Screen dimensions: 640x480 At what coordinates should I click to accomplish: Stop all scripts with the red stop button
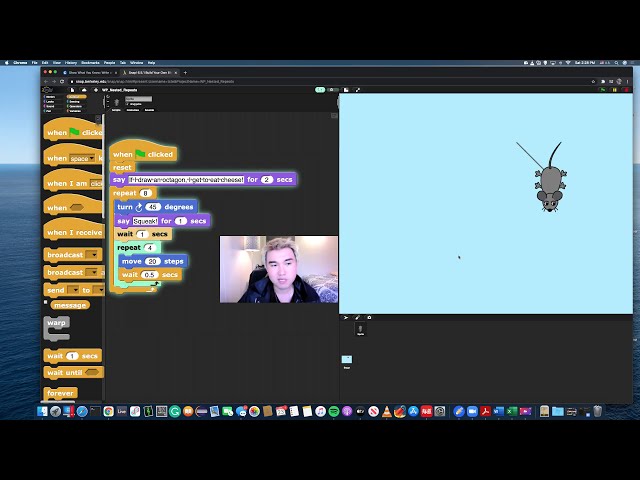[x=626, y=90]
